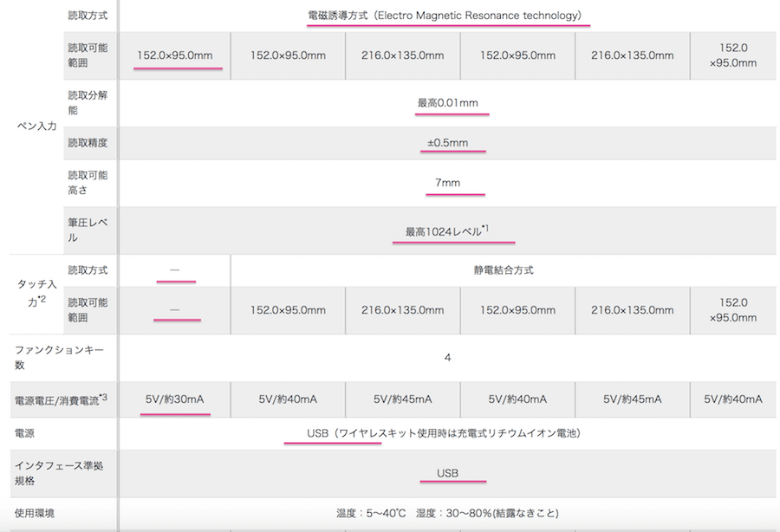780x532 pixels.
Task: Select the ペン入力 category header
Action: point(36,127)
